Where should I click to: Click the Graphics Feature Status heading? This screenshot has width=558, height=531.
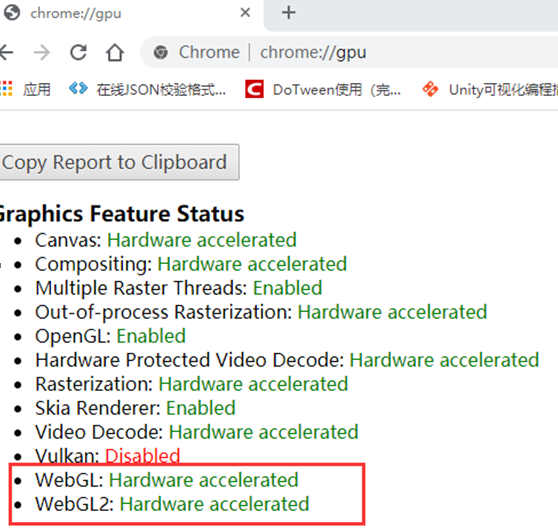click(121, 214)
